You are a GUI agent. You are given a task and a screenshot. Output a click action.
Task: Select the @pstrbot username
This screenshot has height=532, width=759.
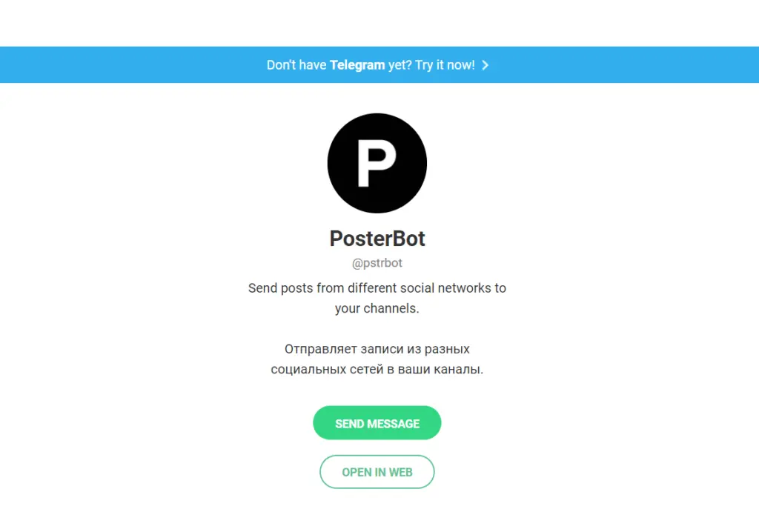377,263
